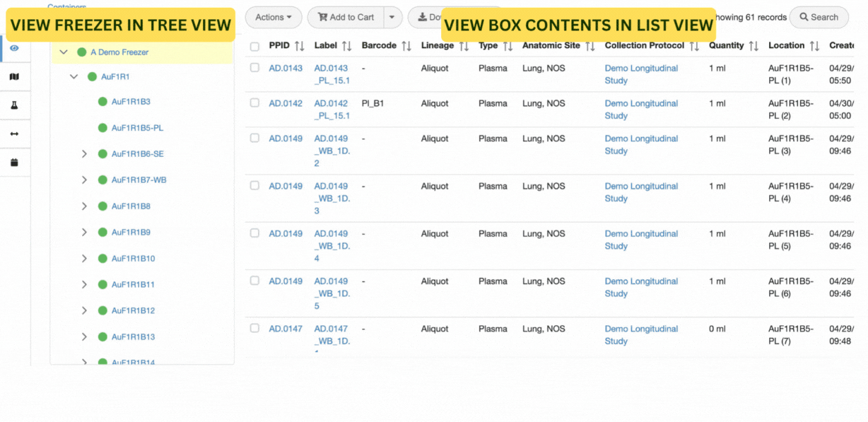Check the row for AD.0149_WB_1D.4
The image size is (868, 422).
(254, 233)
